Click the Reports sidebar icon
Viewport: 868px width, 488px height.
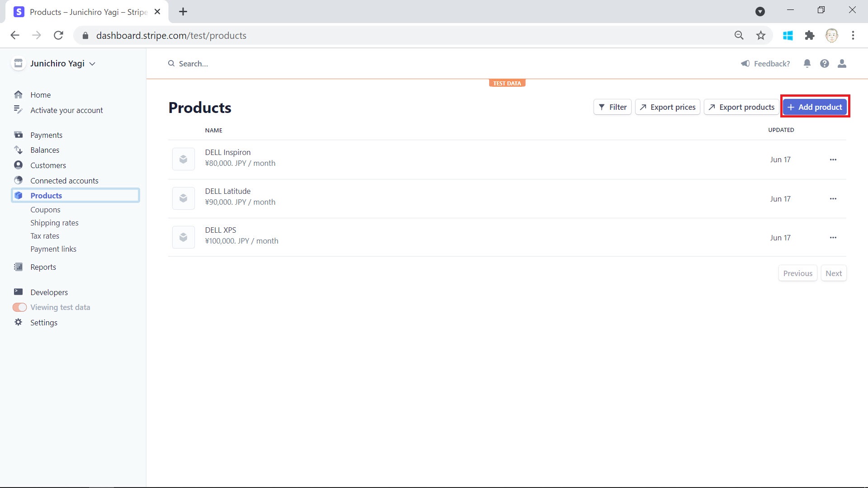coord(18,267)
